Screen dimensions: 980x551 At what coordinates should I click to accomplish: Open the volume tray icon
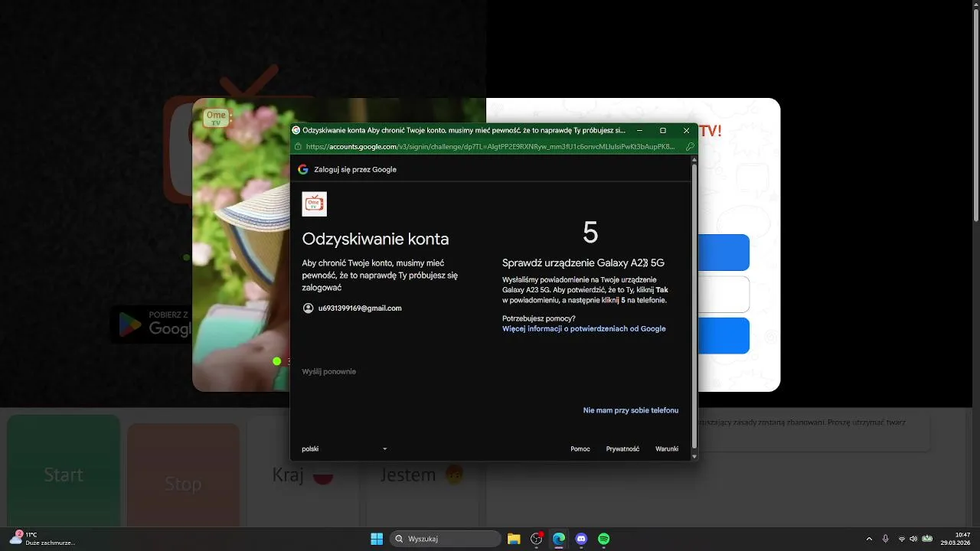913,539
